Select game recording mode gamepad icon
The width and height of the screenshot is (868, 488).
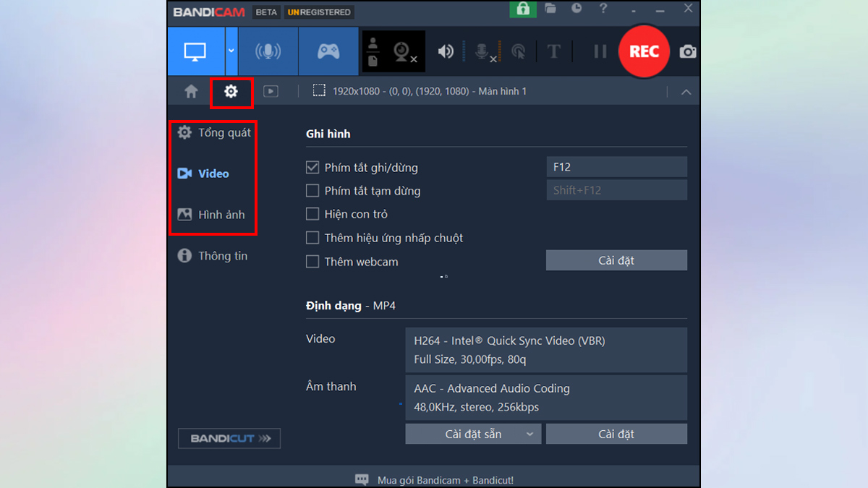[x=328, y=51]
